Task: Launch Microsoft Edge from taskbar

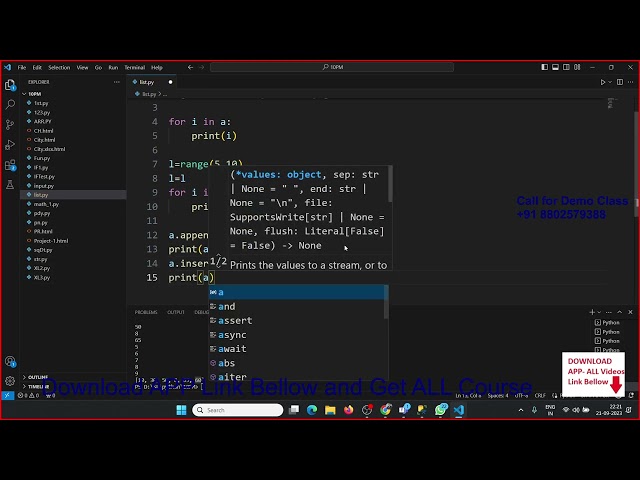Action: (312, 410)
